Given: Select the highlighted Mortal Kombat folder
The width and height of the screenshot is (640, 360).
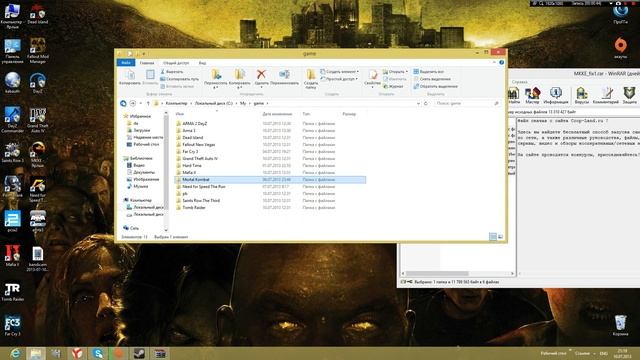Looking at the screenshot, I should click(x=270, y=180).
